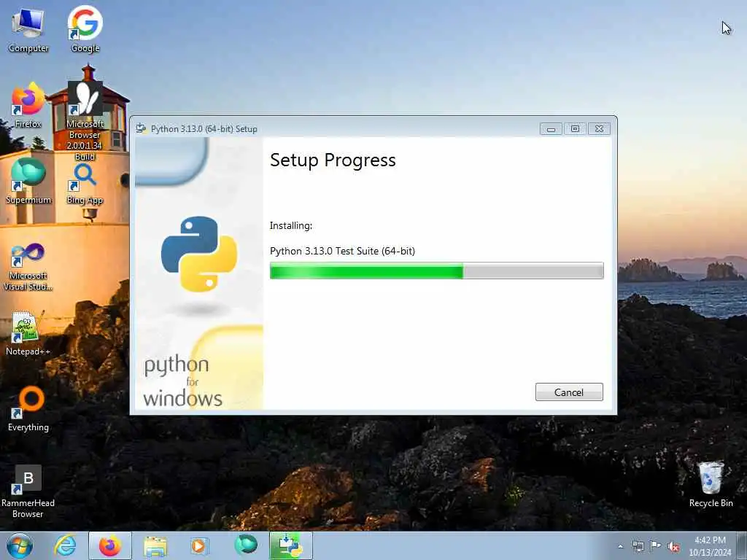Screen dimensions: 747x560
Task: Click the 'Python 3.13.0 (64-bit) Setup' title text
Action: pyautogui.click(x=204, y=129)
